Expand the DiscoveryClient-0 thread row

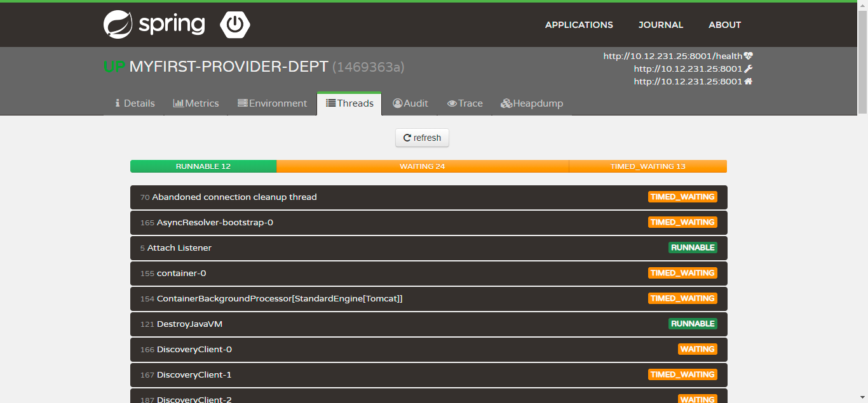[x=429, y=350]
